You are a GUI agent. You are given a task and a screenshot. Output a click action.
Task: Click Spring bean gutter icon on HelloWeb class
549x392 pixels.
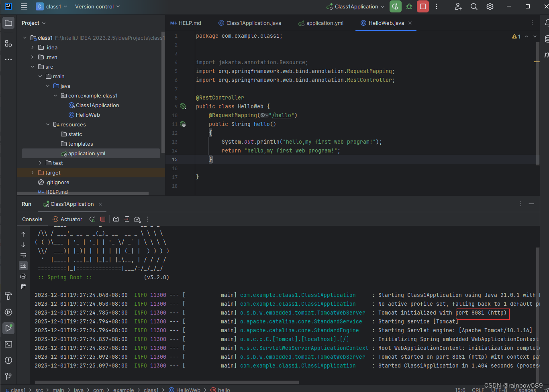pos(183,106)
